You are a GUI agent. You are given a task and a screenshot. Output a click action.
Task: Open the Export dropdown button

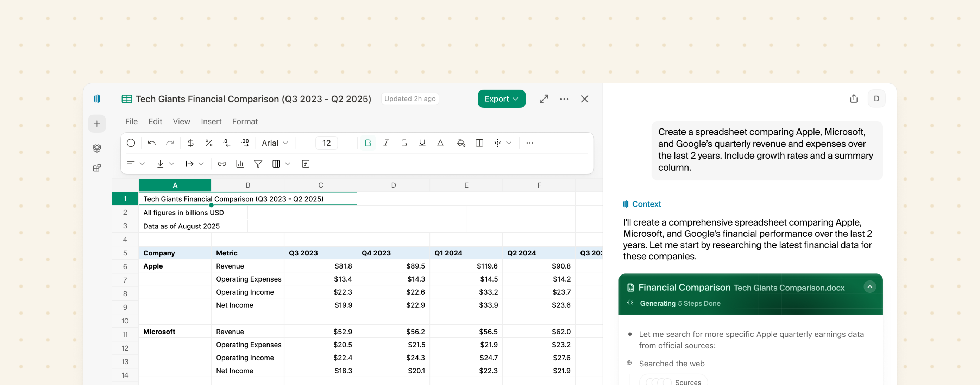coord(501,99)
